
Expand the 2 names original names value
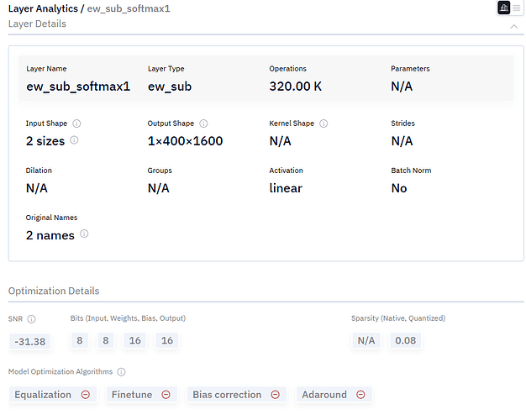coord(50,235)
